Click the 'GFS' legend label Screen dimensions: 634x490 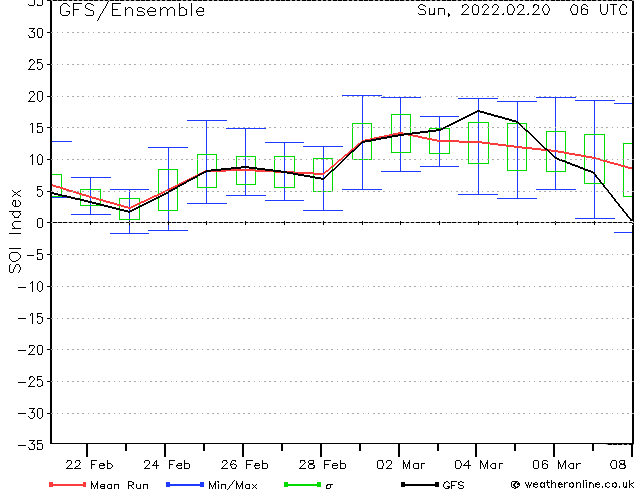(x=453, y=485)
